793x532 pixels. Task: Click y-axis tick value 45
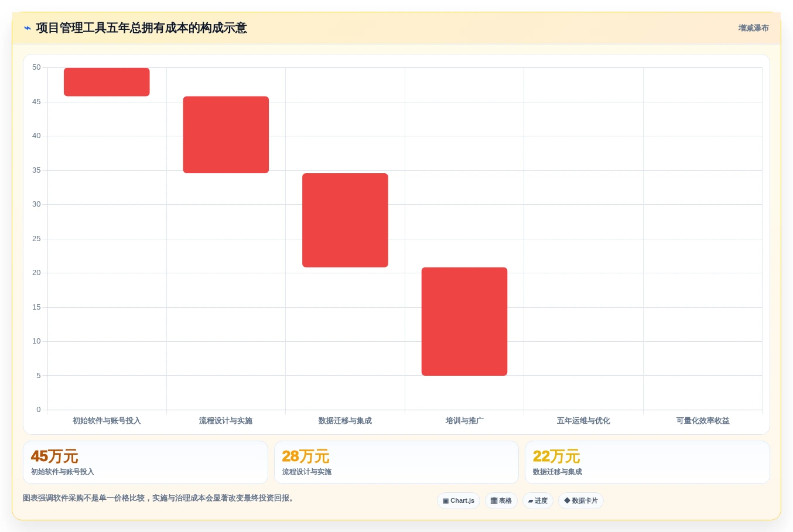36,102
